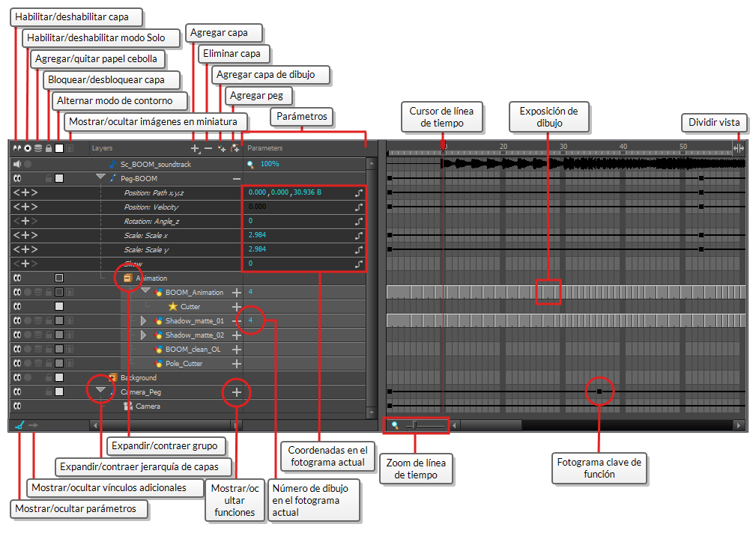Show functions for Camera_Peg with plus

point(236,392)
